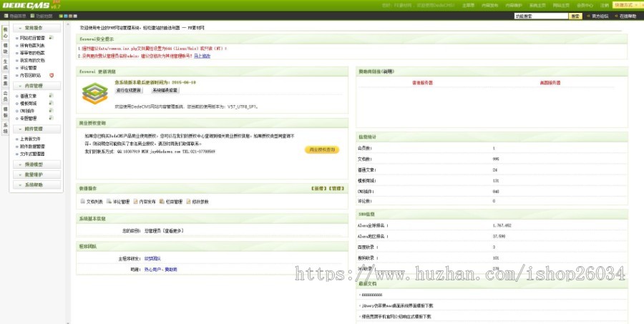Click the yellow 商业授权查询 button
This screenshot has width=644, height=324.
click(x=321, y=149)
